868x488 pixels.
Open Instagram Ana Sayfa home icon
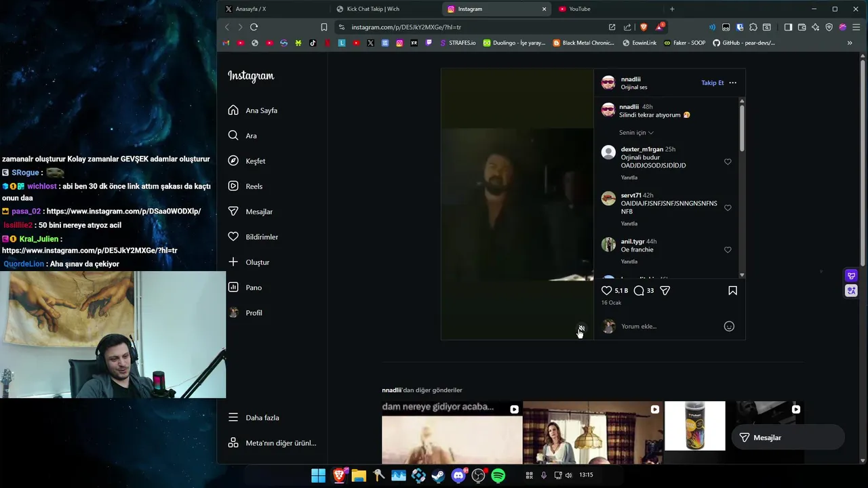[x=233, y=110]
